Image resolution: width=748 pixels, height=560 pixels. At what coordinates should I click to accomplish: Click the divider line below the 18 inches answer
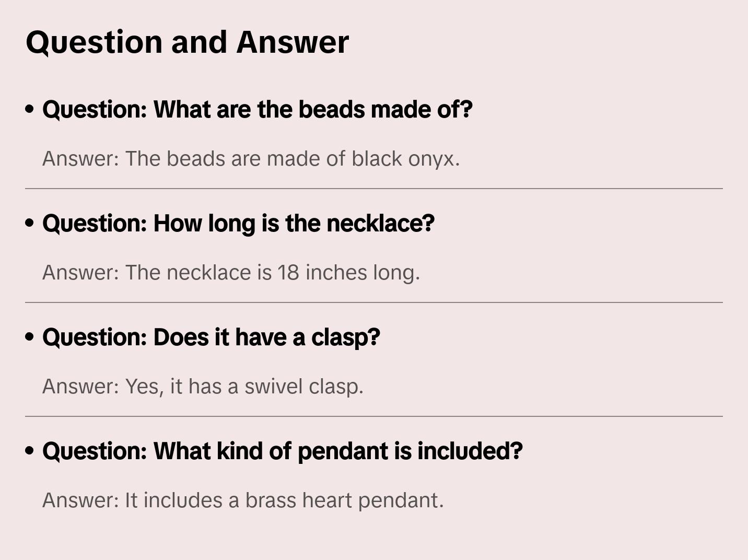(374, 302)
